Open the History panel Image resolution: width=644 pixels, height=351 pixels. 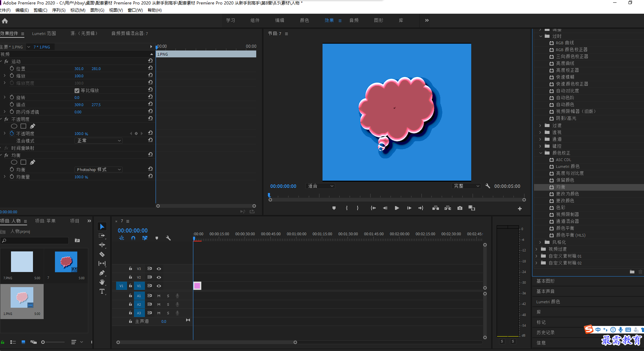click(x=546, y=332)
